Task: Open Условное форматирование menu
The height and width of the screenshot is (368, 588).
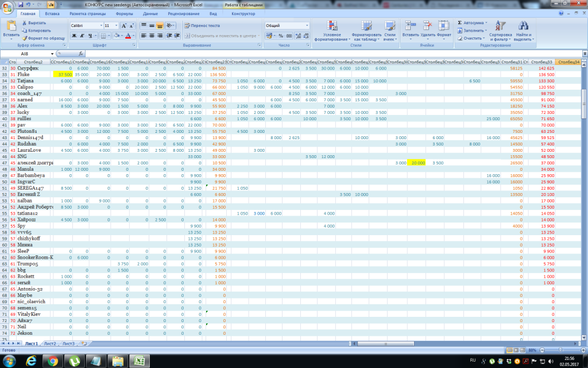Action: pyautogui.click(x=332, y=31)
